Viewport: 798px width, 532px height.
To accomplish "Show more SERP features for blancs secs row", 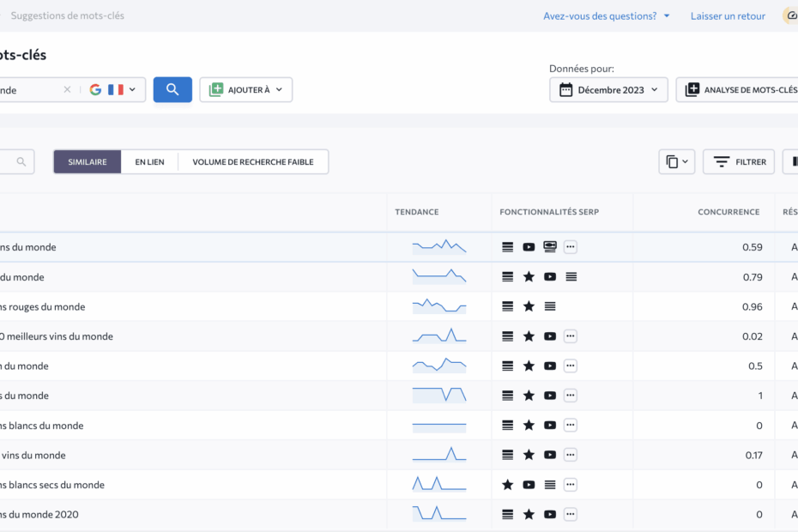I will coord(571,485).
